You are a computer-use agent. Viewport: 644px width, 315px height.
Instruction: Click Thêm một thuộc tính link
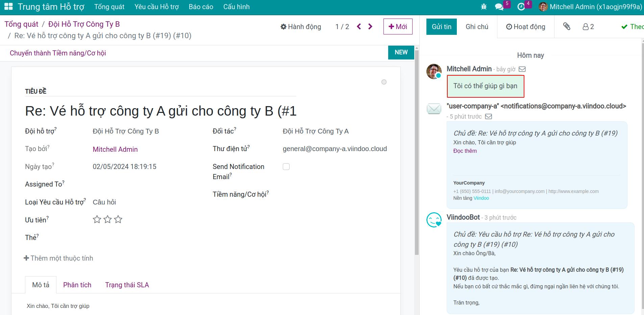[x=58, y=258]
